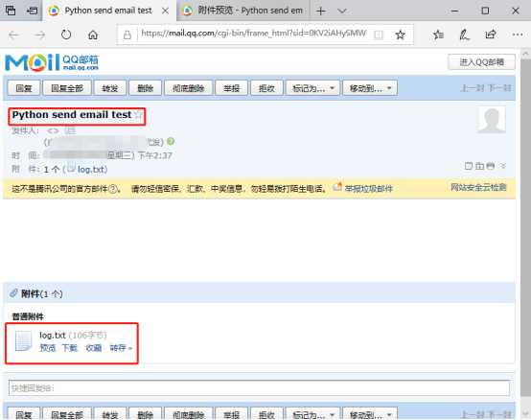Click the help question mark after 官方邮件

coord(113,189)
